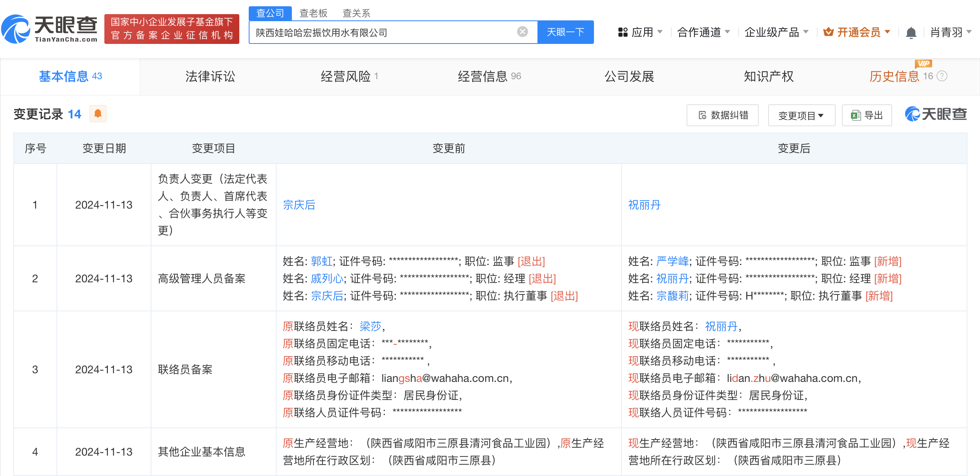Switch to the 查老板 search tab

[313, 13]
